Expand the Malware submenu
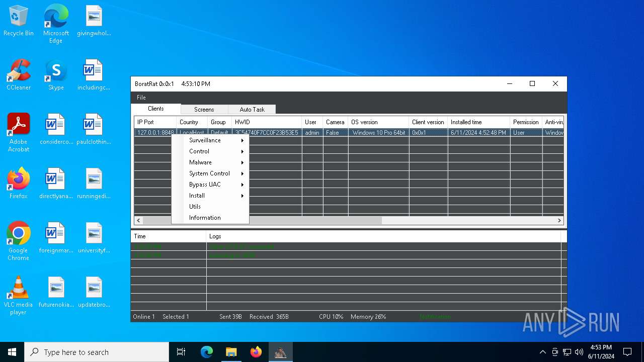The height and width of the screenshot is (362, 644). [210, 162]
